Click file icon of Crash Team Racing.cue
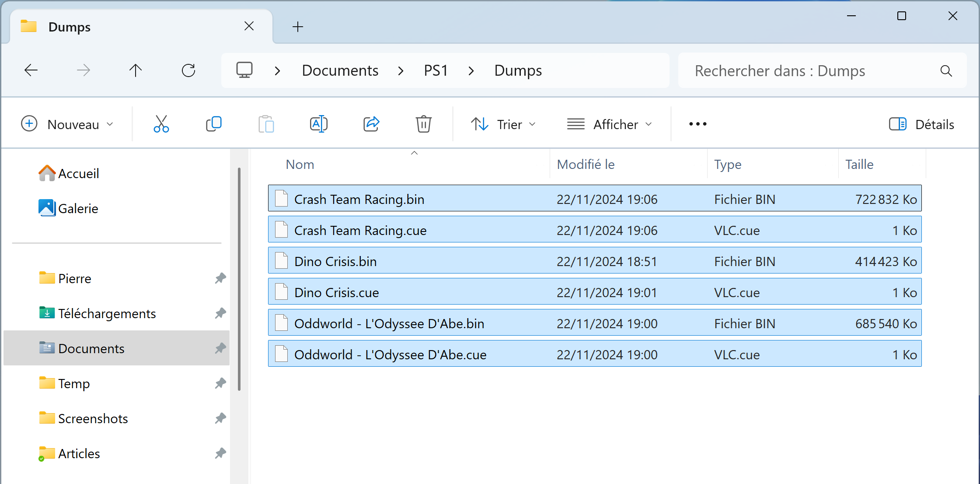Viewport: 980px width, 484px height. coord(282,230)
